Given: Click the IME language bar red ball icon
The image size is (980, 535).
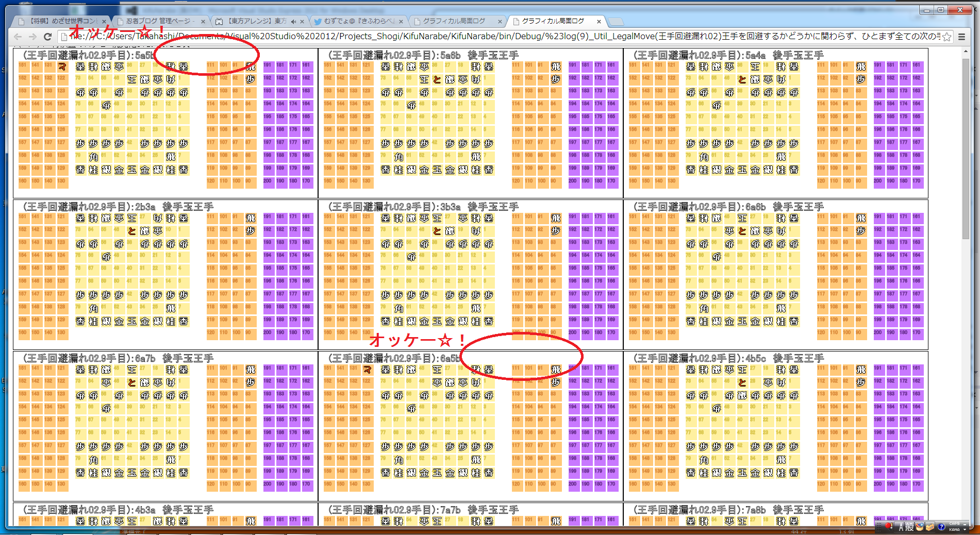Looking at the screenshot, I should coord(889,526).
